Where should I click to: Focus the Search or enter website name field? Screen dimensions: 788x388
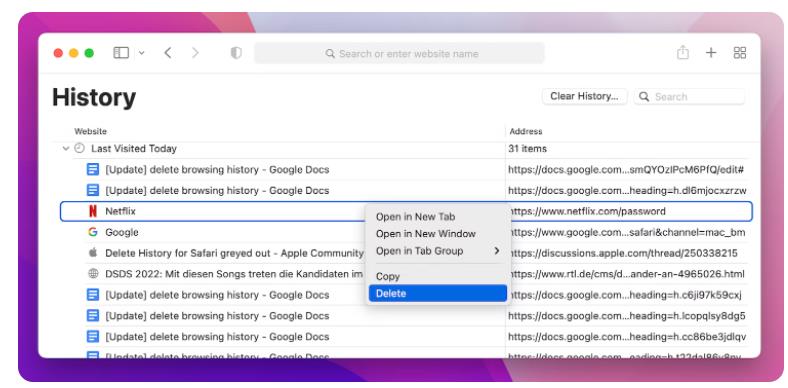coord(400,53)
